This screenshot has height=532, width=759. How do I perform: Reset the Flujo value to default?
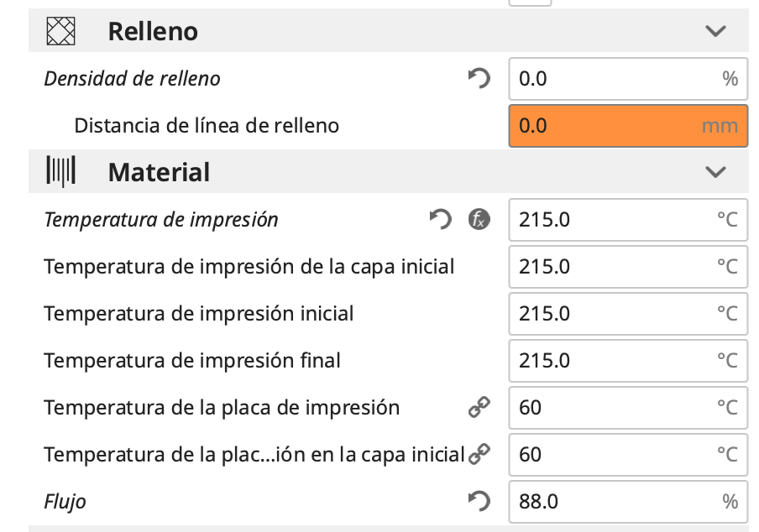pyautogui.click(x=479, y=502)
